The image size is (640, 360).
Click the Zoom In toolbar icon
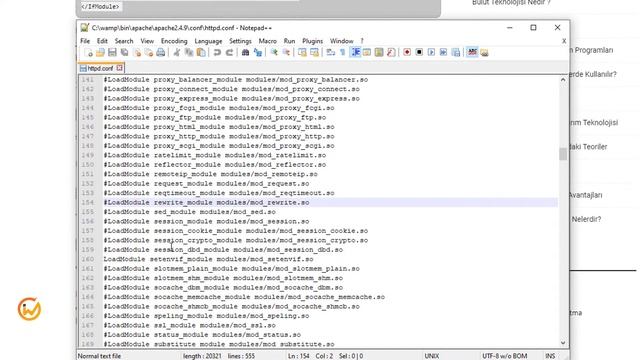(274, 52)
